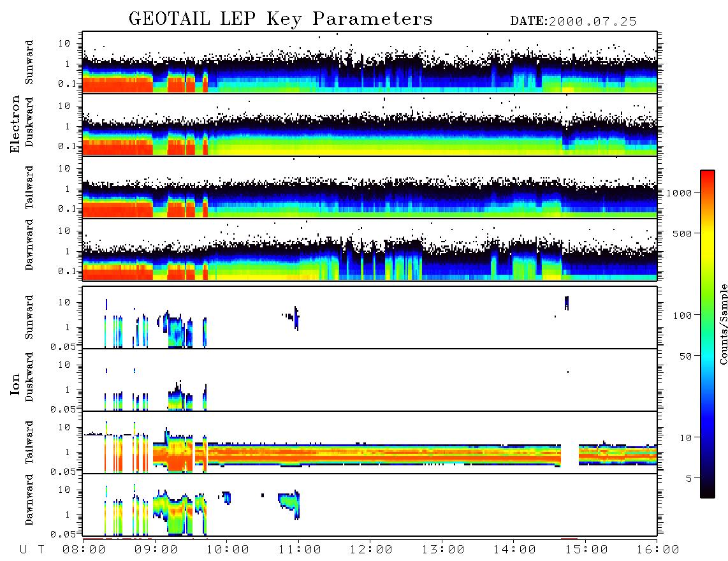The image size is (728, 561).
Task: Select the 100 tick on the color bar
Action: [x=682, y=316]
